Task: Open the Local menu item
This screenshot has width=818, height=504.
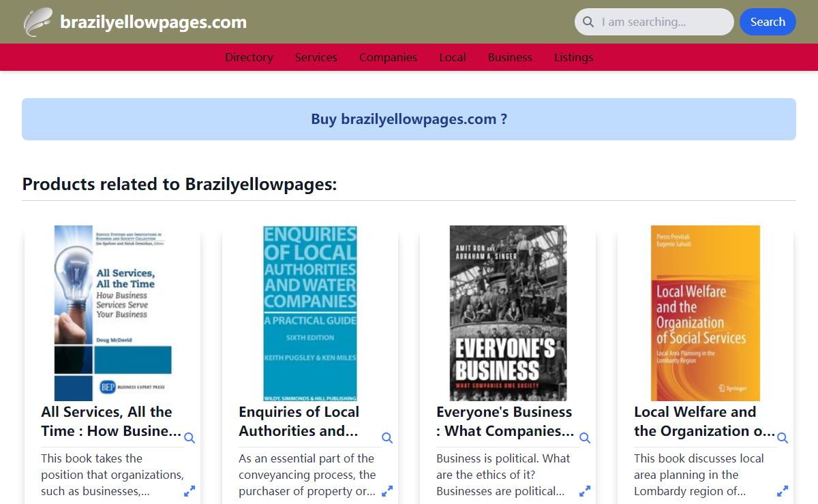Action: pos(453,57)
